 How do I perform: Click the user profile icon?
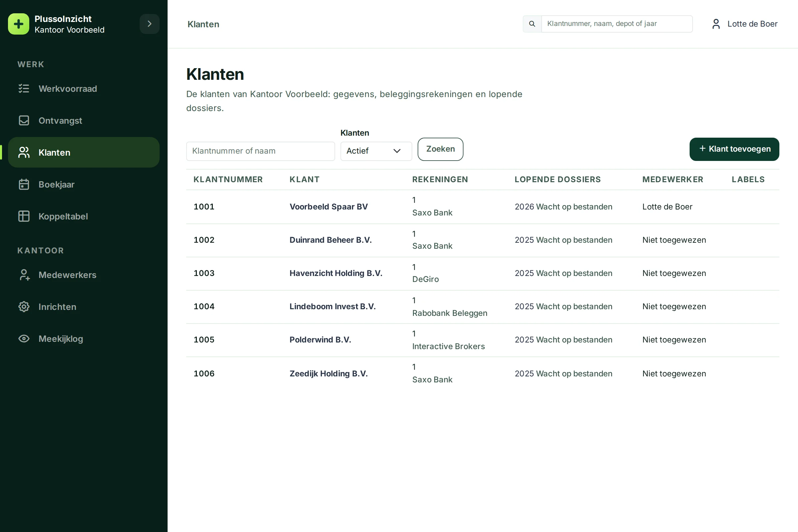coord(716,24)
